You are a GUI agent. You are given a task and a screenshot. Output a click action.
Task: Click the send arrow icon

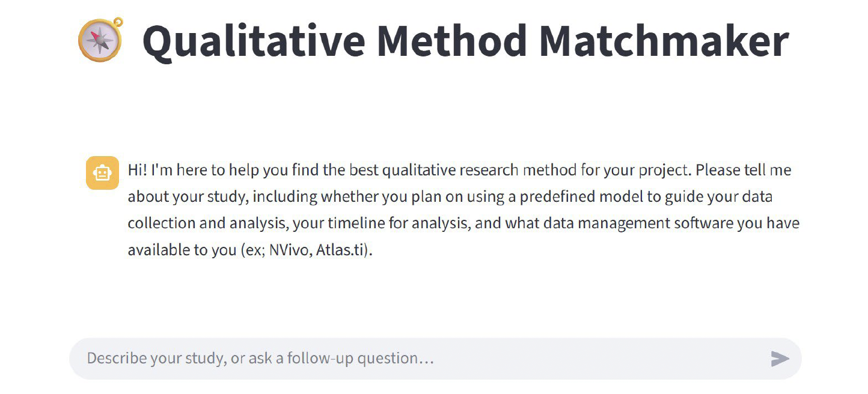coord(780,359)
